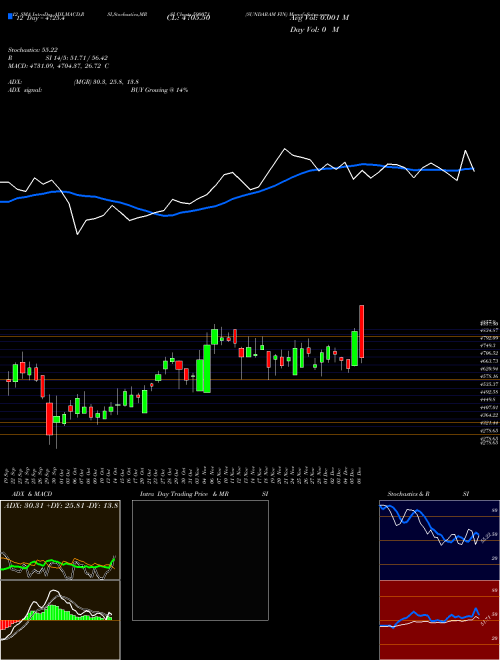The height and width of the screenshot is (660, 500).
Task: Click the empty intraday trading price chart box
Action: [200, 560]
